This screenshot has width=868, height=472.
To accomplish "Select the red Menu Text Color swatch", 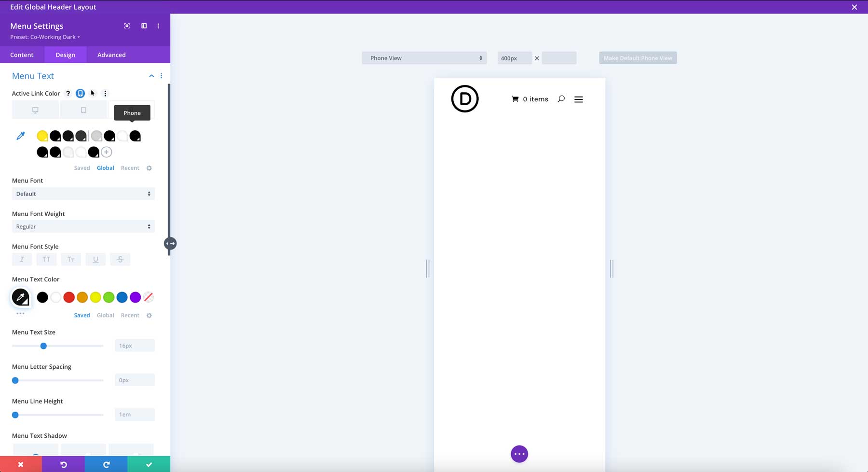I will (x=69, y=297).
